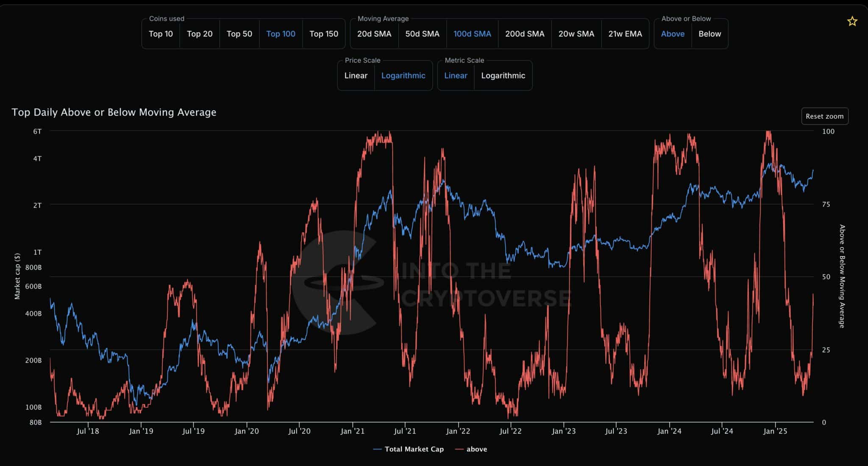The image size is (868, 466).
Task: Switch to Top 150 coins
Action: click(x=324, y=34)
